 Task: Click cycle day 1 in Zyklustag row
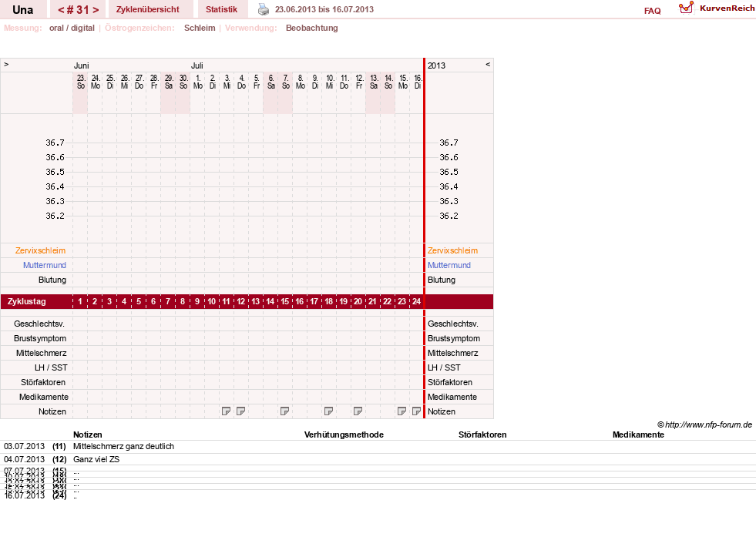pos(80,302)
